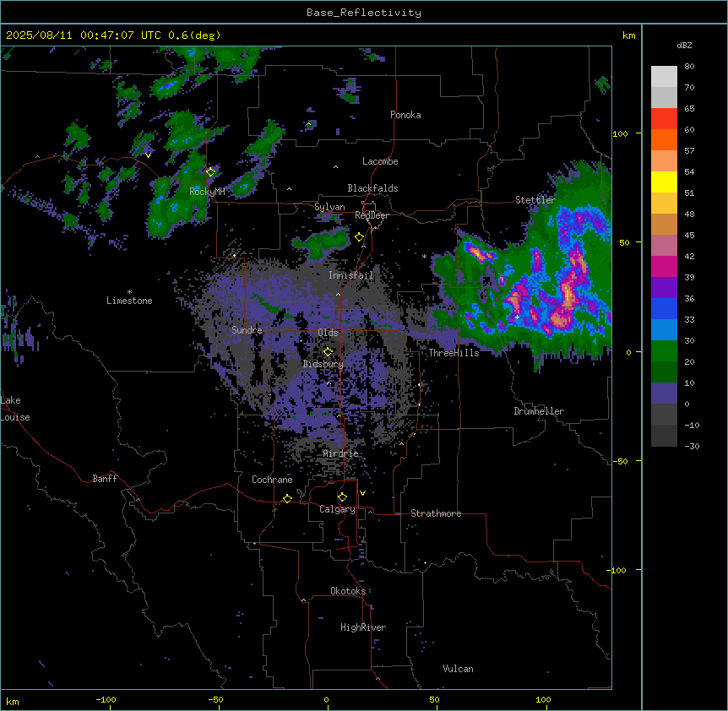This screenshot has height=711, width=728.
Task: Click the RockyMH label
Action: point(207,192)
